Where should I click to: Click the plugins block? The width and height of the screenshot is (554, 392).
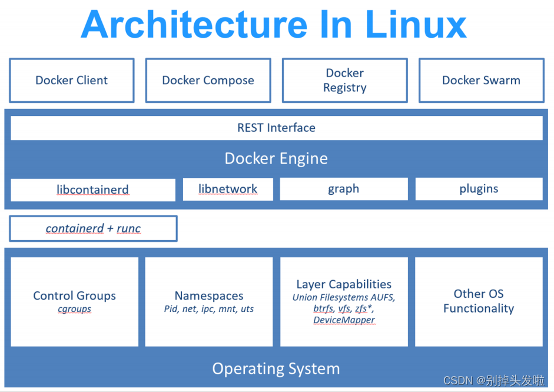(479, 189)
